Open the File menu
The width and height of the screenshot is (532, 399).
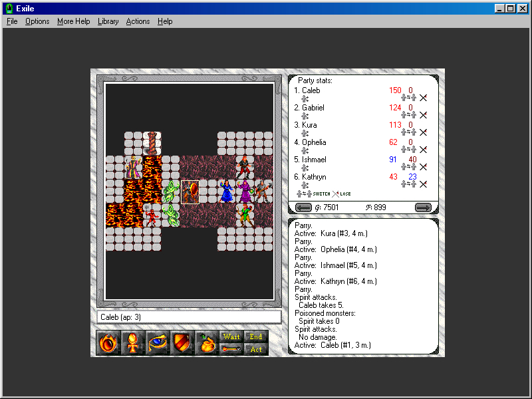[x=12, y=21]
